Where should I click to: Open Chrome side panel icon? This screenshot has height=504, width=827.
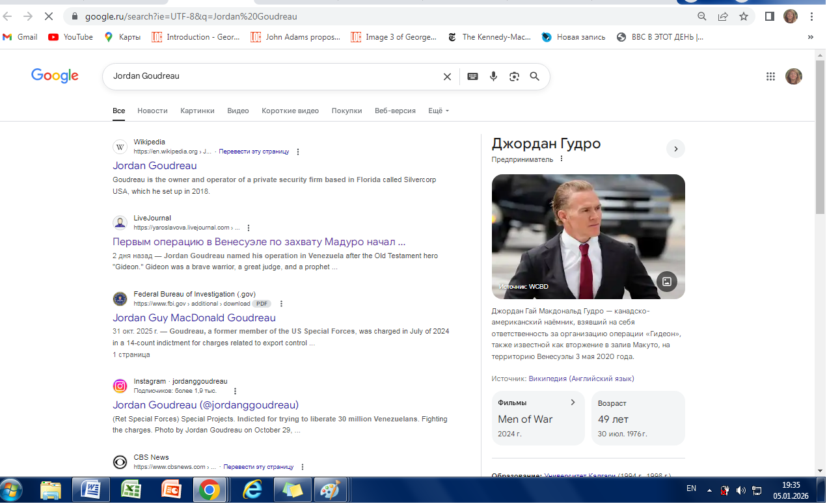769,16
